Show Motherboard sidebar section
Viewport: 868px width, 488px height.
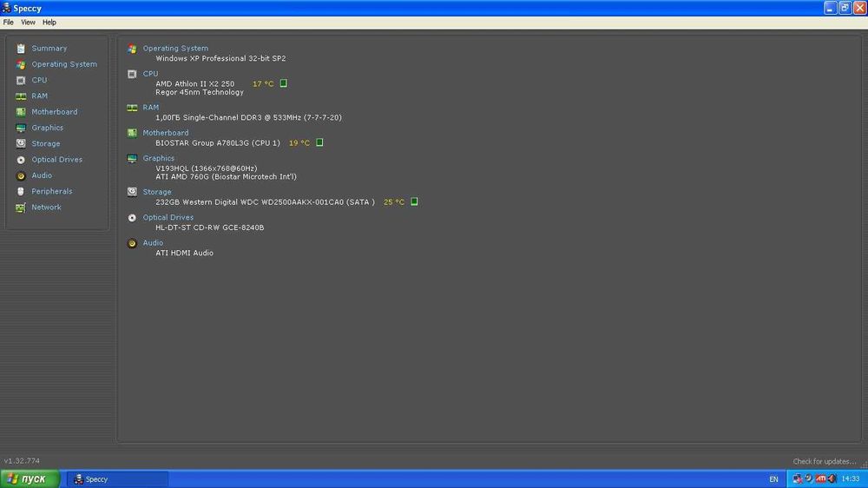tap(54, 112)
